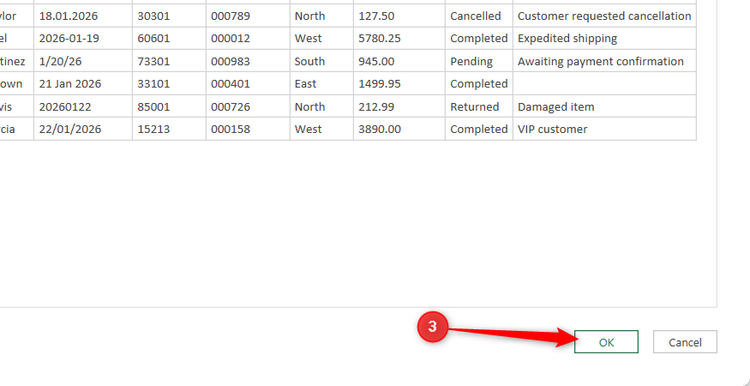This screenshot has height=386, width=750.
Task: Select the Completed status in the 1499.95 row
Action: [x=479, y=84]
